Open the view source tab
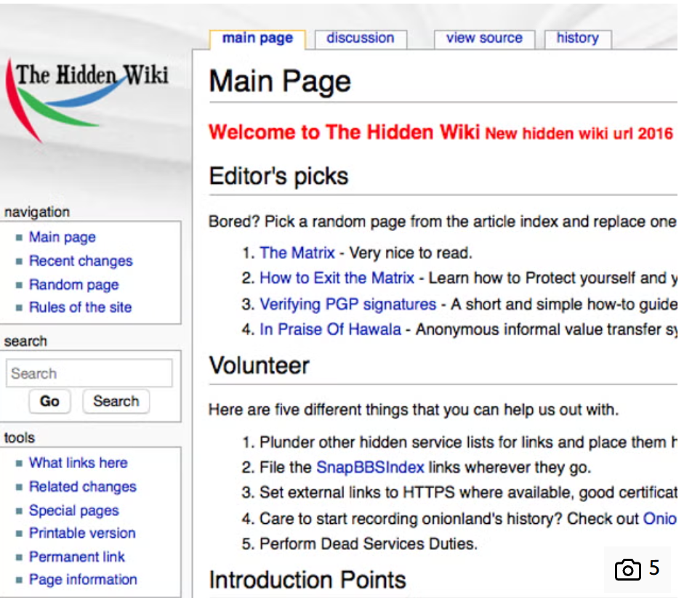Screen dimensions: 700x598 (484, 39)
